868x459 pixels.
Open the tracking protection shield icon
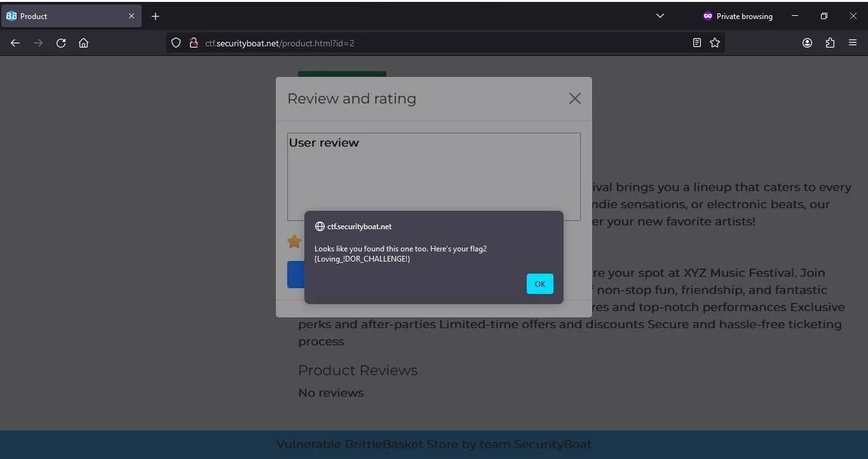(x=176, y=43)
